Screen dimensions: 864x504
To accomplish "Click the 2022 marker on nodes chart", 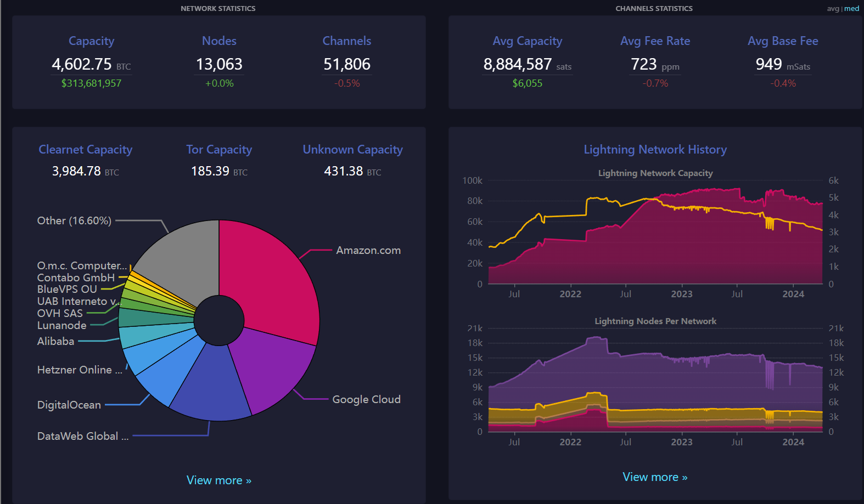I will pyautogui.click(x=570, y=443).
